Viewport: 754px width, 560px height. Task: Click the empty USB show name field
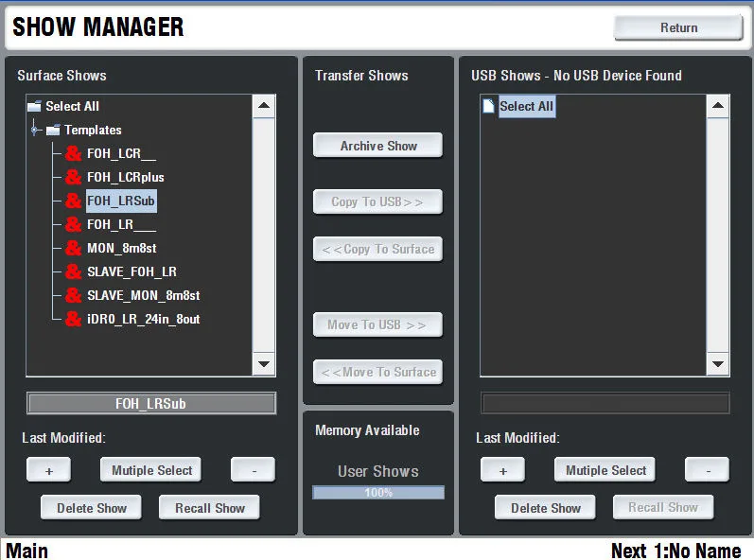tap(605, 403)
